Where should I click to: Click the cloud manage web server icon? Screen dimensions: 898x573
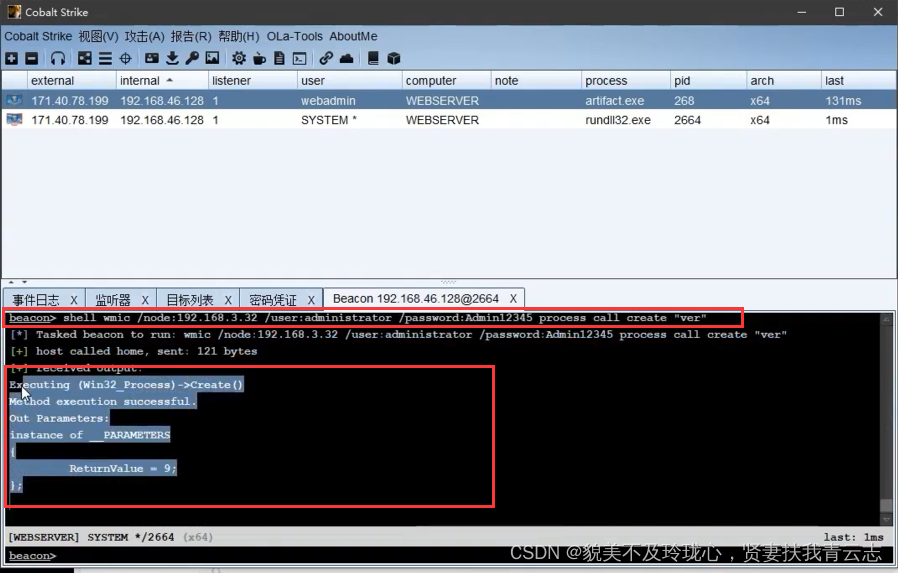tap(346, 58)
